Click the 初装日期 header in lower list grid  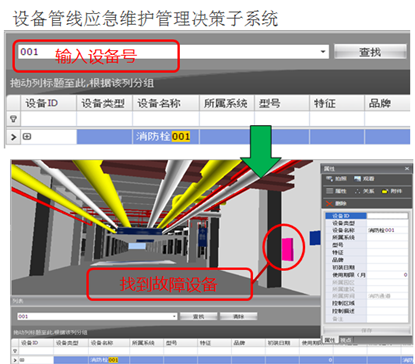click(x=282, y=343)
